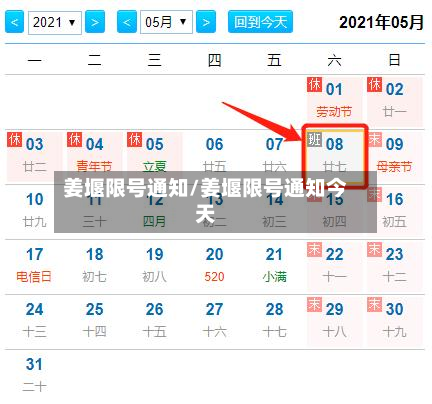
Task: Click the 末 weekend badge on 22
Action: tap(314, 249)
